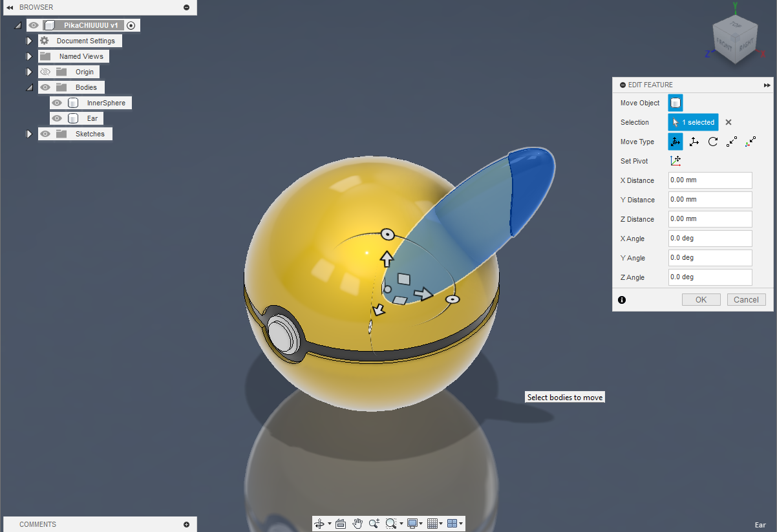Select the Zoom plus-minus tool
777x532 pixels.
point(374,524)
